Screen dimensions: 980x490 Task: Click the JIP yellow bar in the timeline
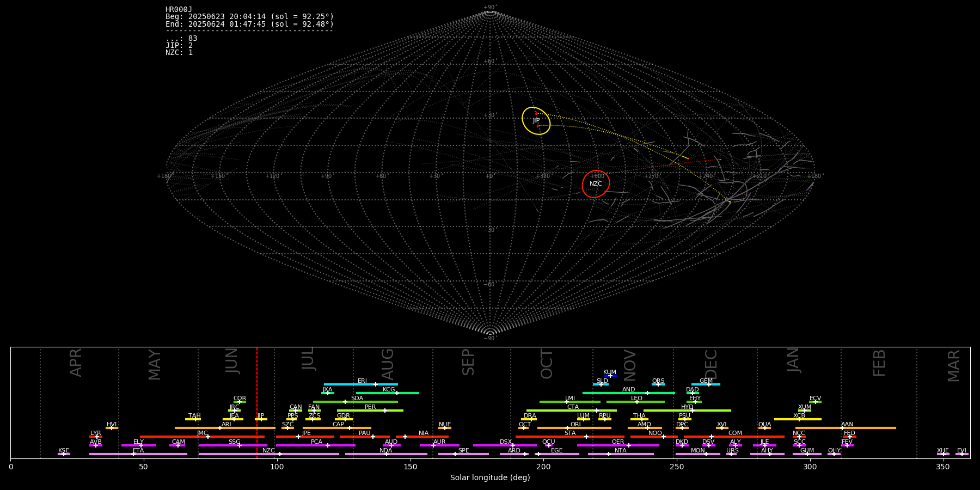(x=261, y=419)
